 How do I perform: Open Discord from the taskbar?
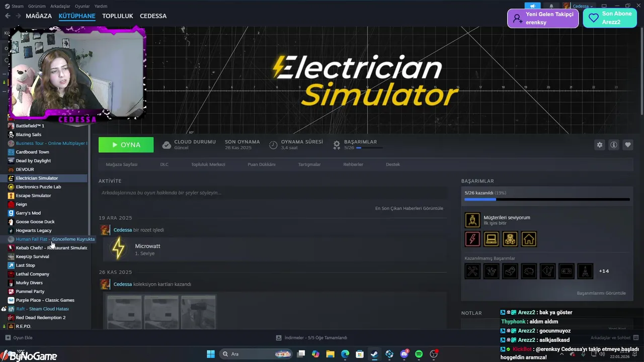coord(404,354)
